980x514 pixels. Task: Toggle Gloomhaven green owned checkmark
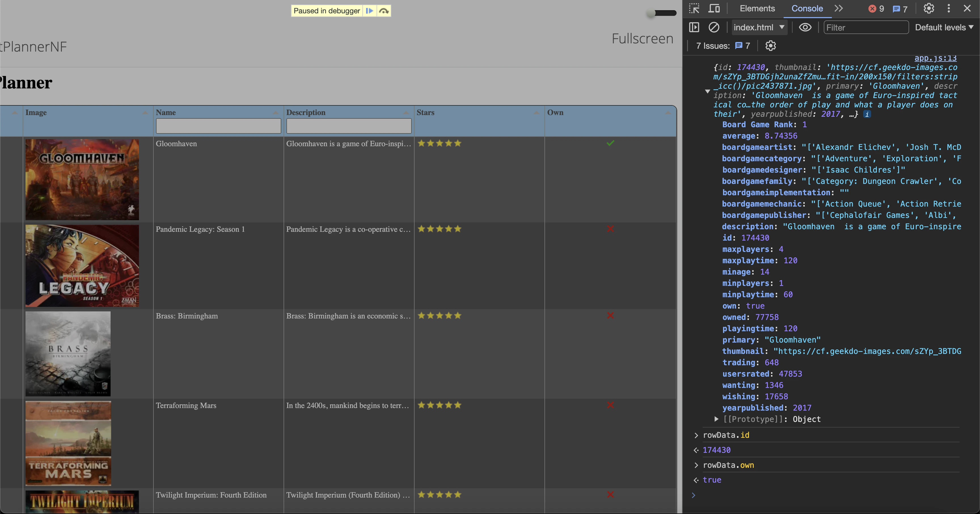coord(610,143)
